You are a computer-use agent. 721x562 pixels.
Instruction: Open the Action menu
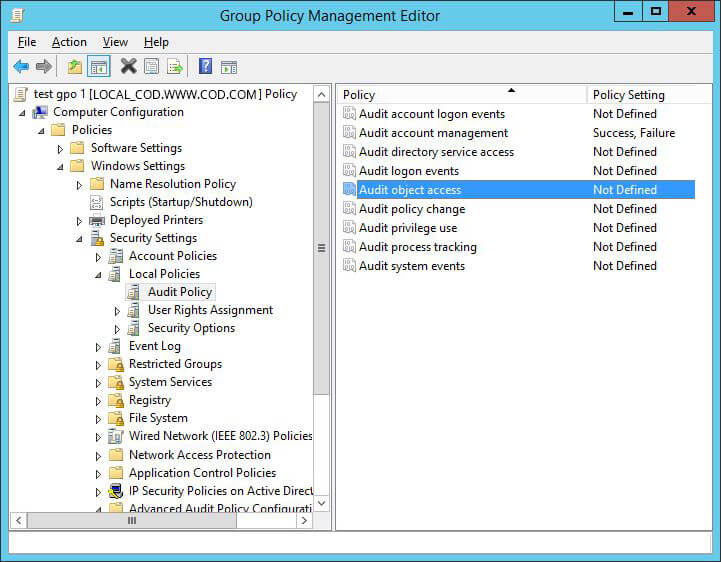click(x=69, y=42)
